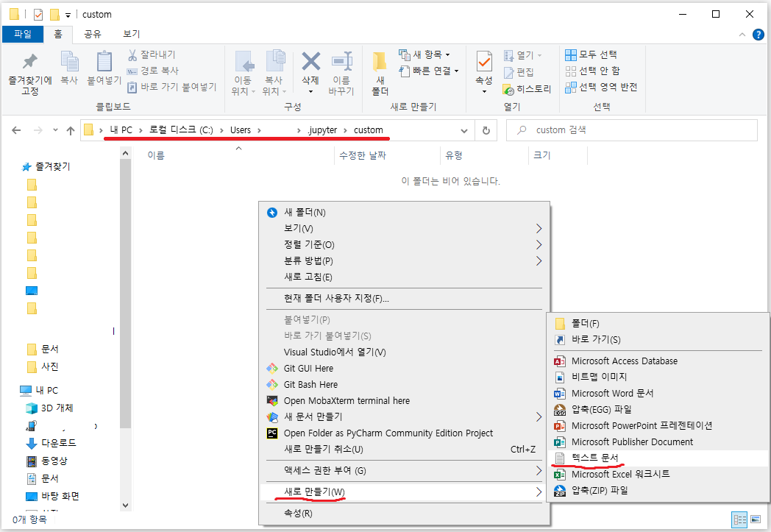Screen dimensions: 771x532
Task: Go up one folder level arrow
Action: (x=71, y=130)
